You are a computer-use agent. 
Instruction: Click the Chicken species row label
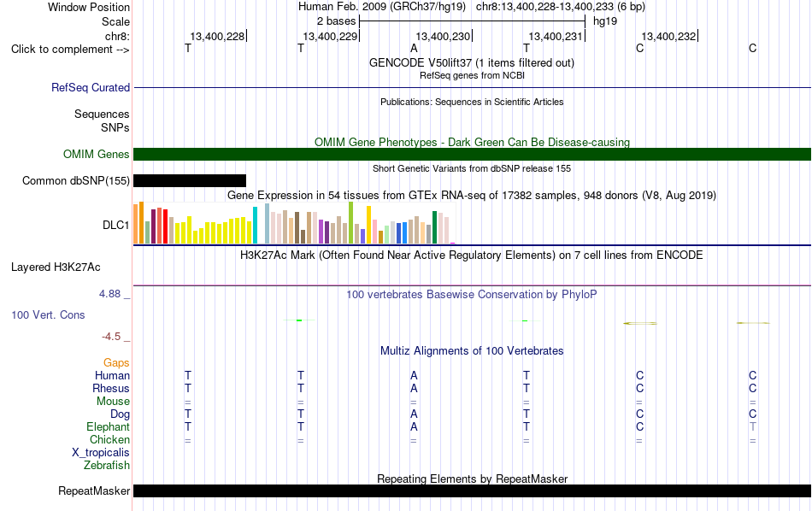109,439
